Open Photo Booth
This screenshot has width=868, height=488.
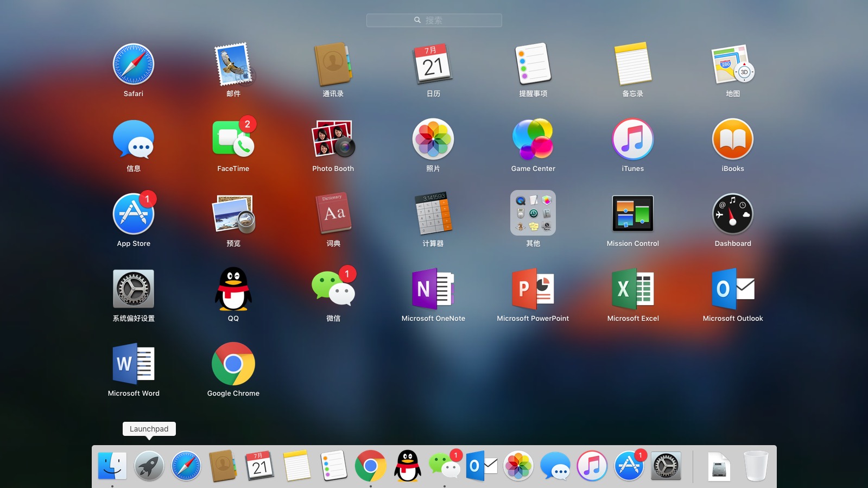[x=333, y=139]
